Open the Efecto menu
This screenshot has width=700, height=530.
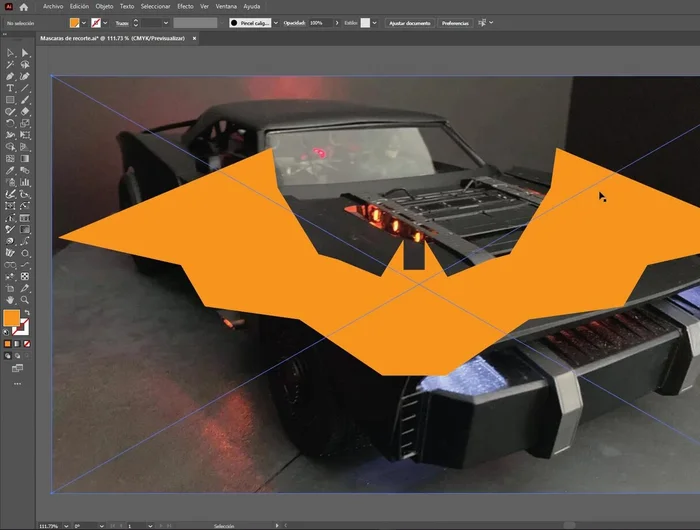[x=185, y=6]
